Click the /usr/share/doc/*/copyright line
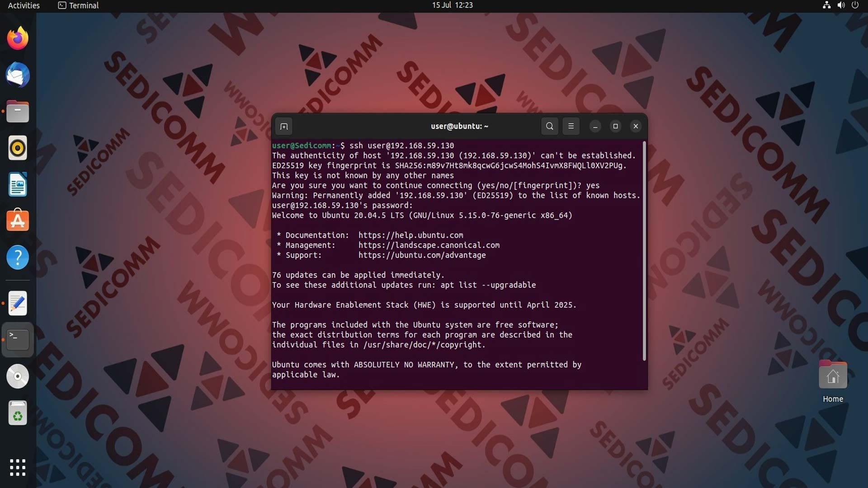Image resolution: width=868 pixels, height=488 pixels. [x=378, y=345]
